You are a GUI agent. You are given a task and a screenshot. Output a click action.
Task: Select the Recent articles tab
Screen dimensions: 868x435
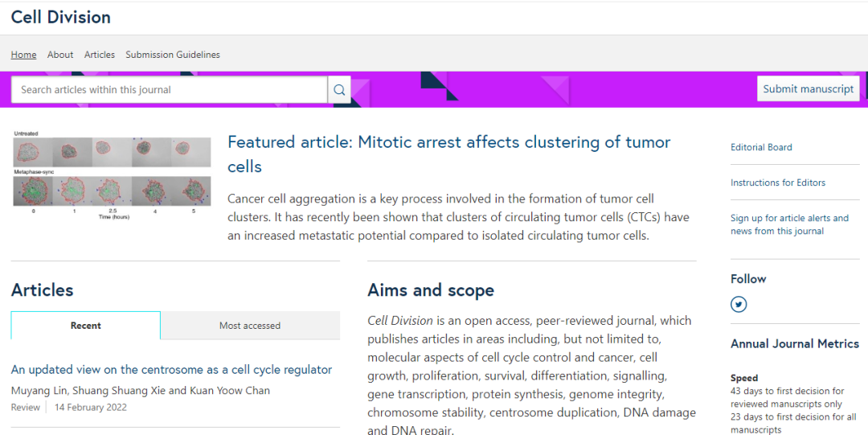(x=86, y=326)
